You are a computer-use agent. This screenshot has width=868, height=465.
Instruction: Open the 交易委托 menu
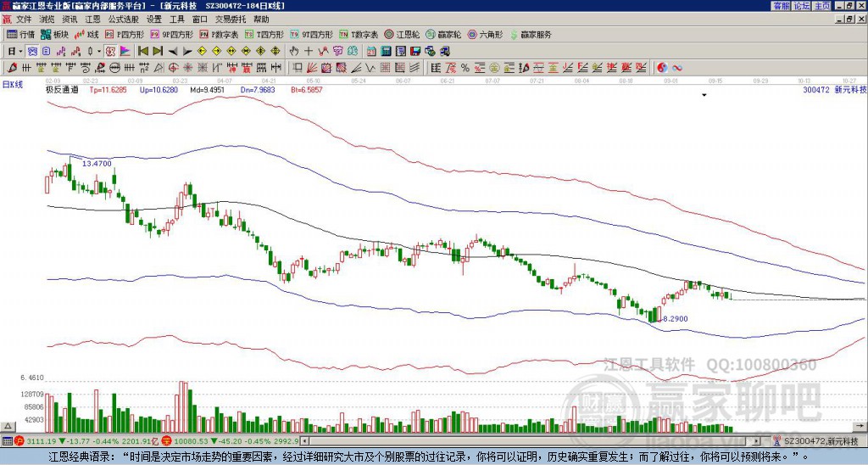click(x=231, y=20)
